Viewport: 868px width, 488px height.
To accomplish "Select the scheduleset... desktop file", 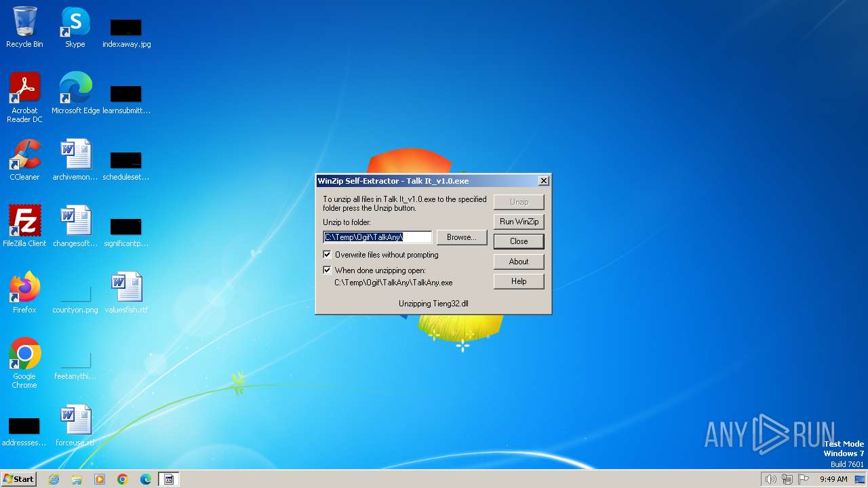I will pos(126,165).
